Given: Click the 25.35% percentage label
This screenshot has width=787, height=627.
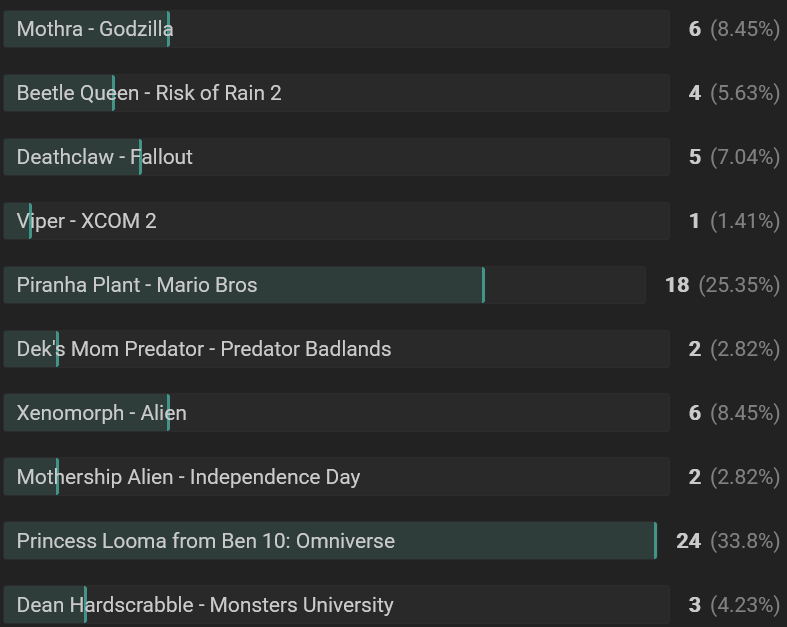Looking at the screenshot, I should click(739, 285).
